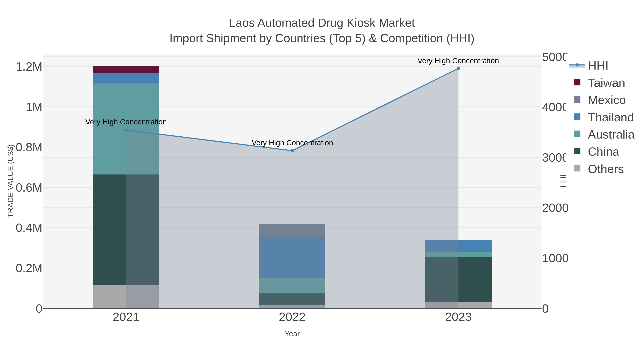Click the 0.6M left axis tick label
Screen dimensions: 644x362
29,188
